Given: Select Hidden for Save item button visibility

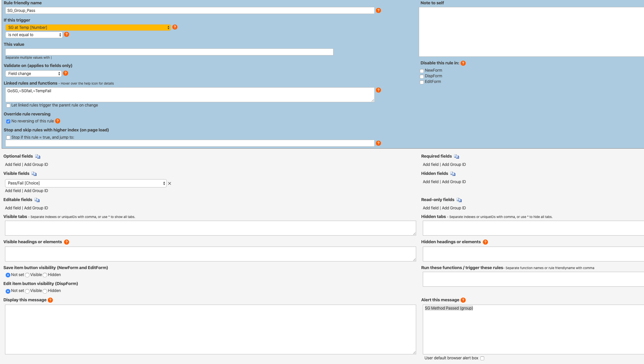Looking at the screenshot, I should pos(45,275).
